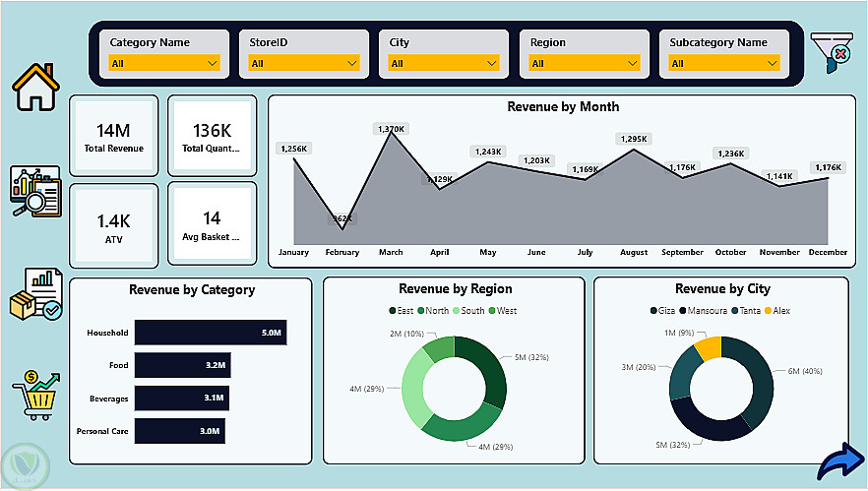Open the analytics report sidebar icon
Viewport: 868px width, 491px height.
click(35, 191)
